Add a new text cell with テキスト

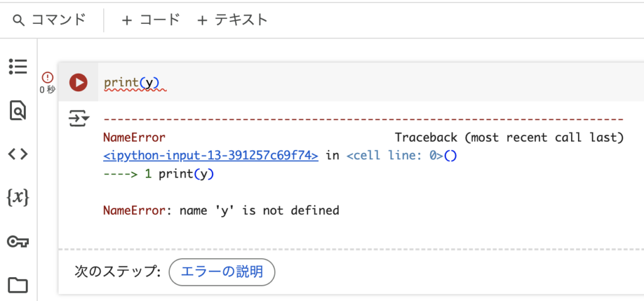[233, 20]
